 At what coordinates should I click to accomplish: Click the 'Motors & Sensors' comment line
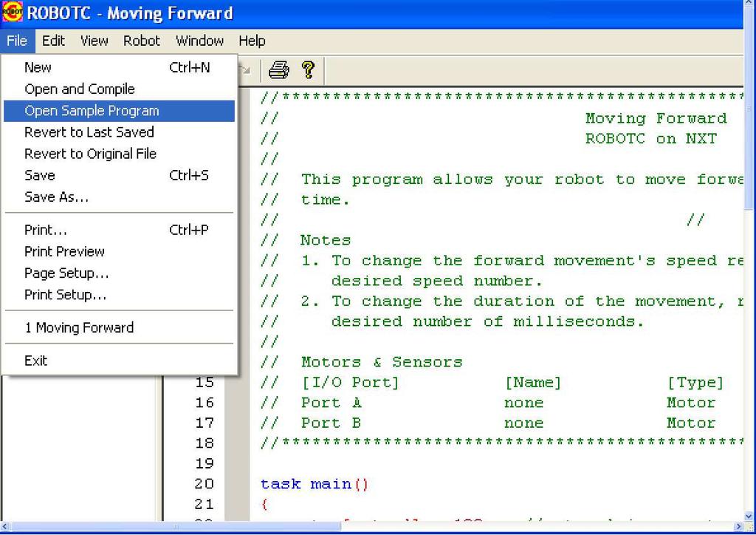coord(382,362)
